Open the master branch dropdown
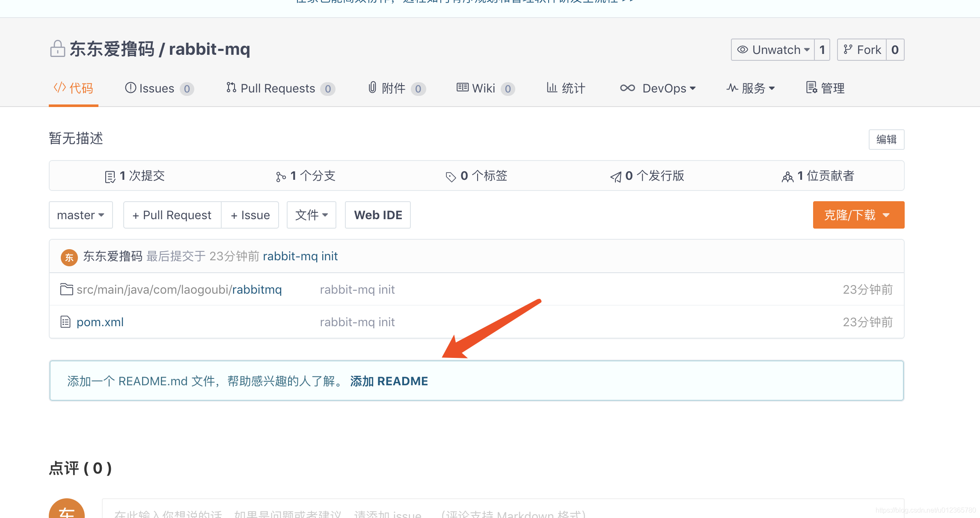 pyautogui.click(x=81, y=215)
